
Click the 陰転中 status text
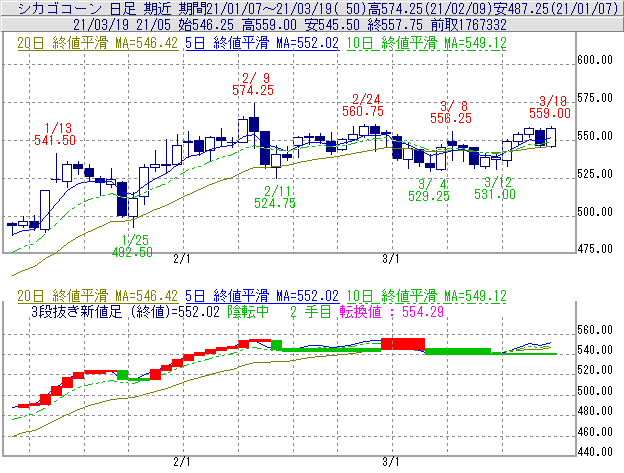click(x=248, y=312)
